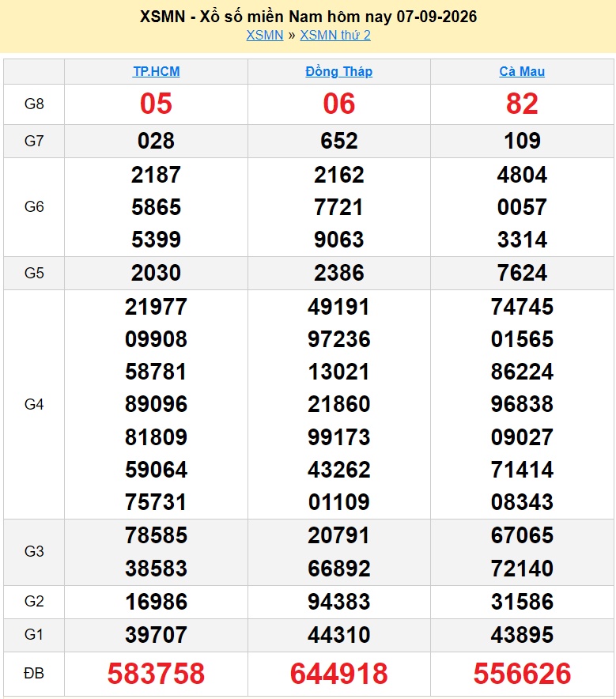Click G7 number 109
Screen dimensions: 616x699
(x=522, y=141)
